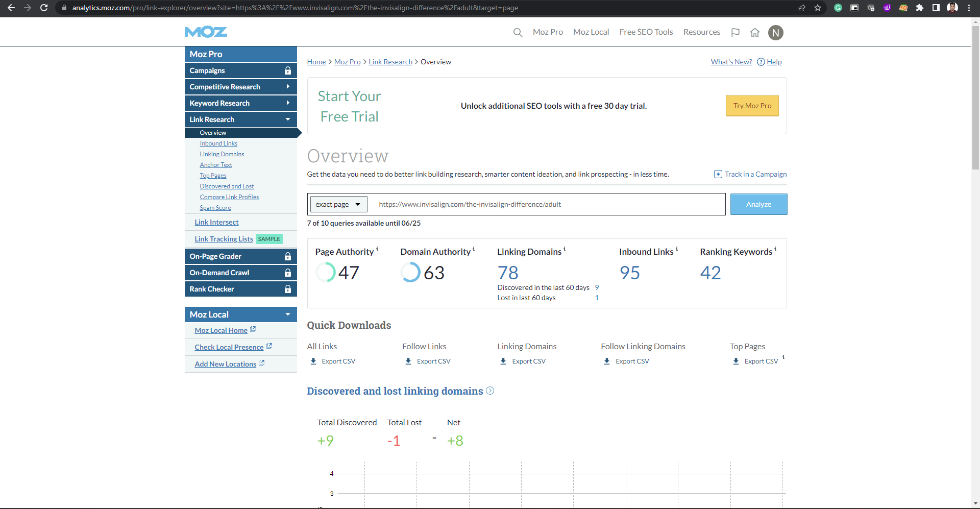Open Moz Local Home link

(221, 330)
